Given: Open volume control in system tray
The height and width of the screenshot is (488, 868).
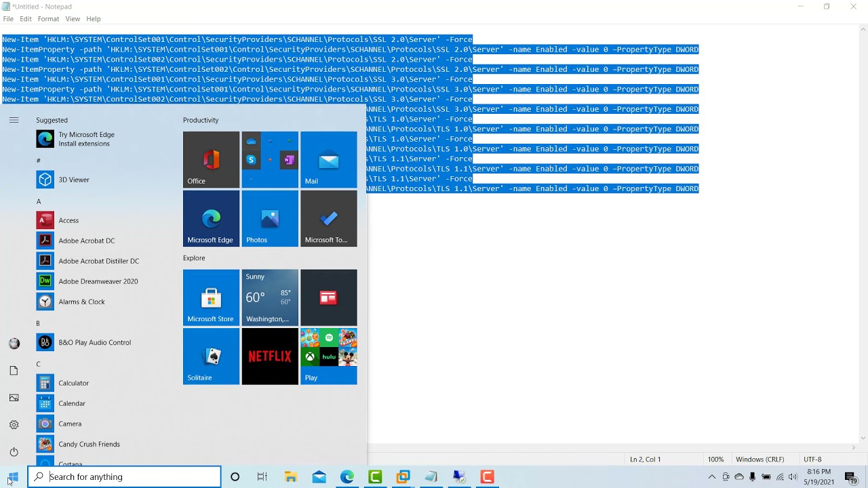Looking at the screenshot, I should 793,477.
